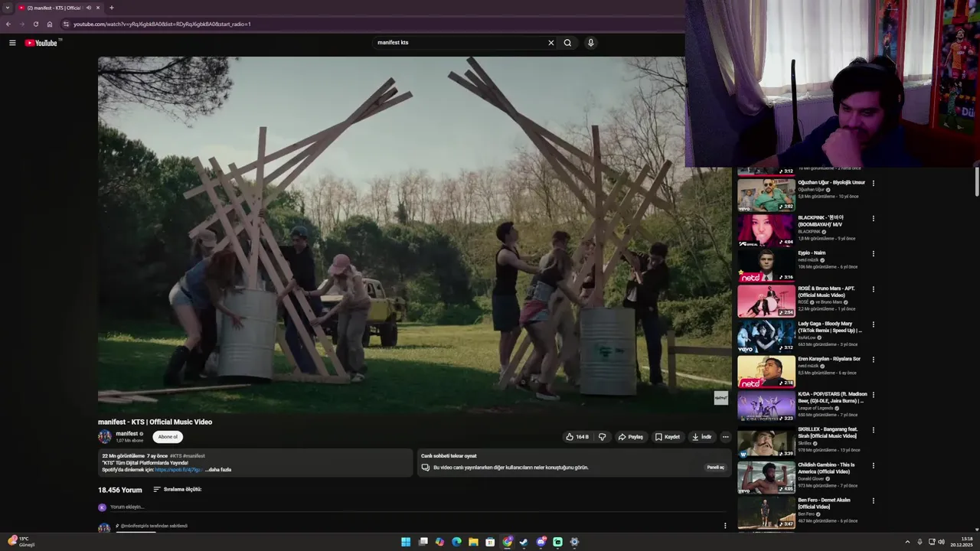Open File Explorer from taskbar
The width and height of the screenshot is (980, 551).
(473, 542)
